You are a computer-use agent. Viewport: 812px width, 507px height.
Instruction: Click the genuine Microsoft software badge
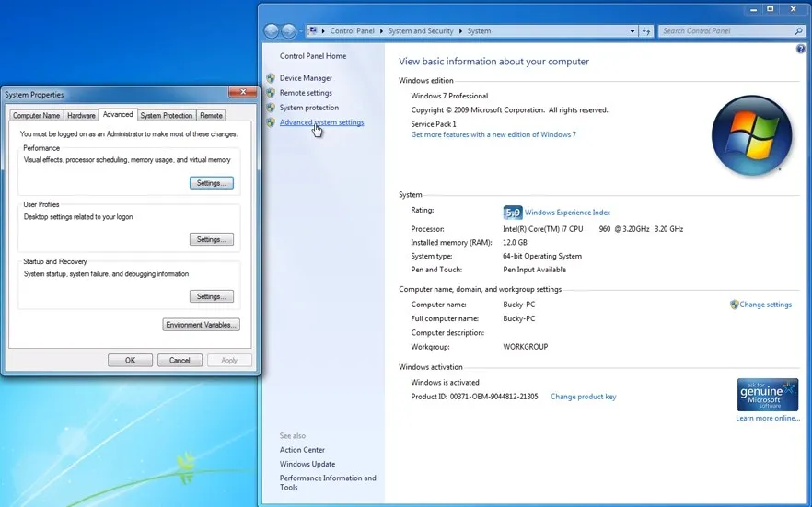coord(768,395)
